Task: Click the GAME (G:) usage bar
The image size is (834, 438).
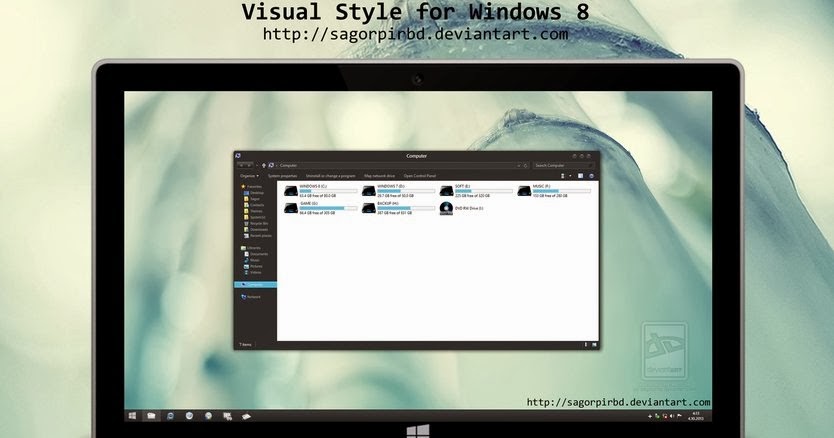Action: click(x=328, y=208)
